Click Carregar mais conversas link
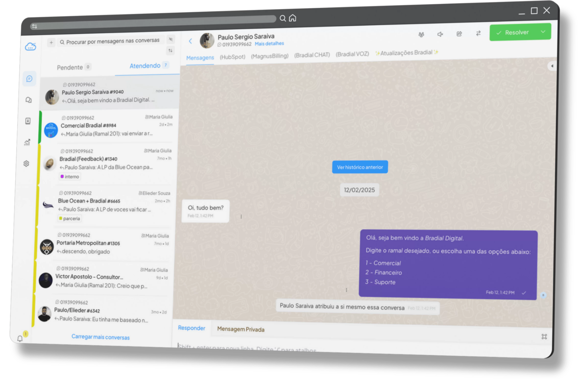This screenshot has width=588, height=383. click(x=100, y=337)
